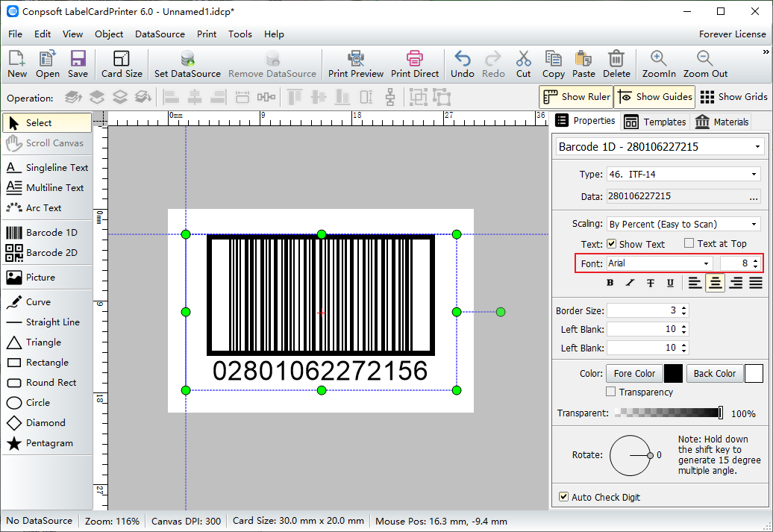Pick the Pentagram star tool

[x=47, y=443]
